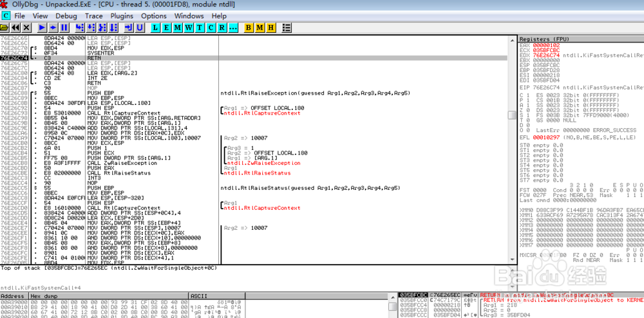Open Memory map with the cyan M icon
644x318 pixels.
178,28
